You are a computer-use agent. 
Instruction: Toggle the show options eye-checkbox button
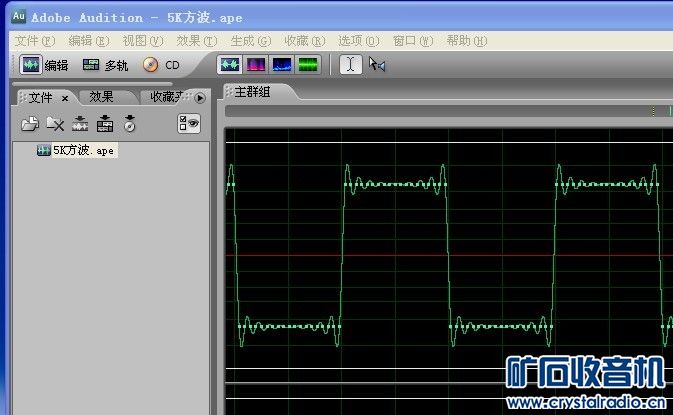click(x=189, y=124)
